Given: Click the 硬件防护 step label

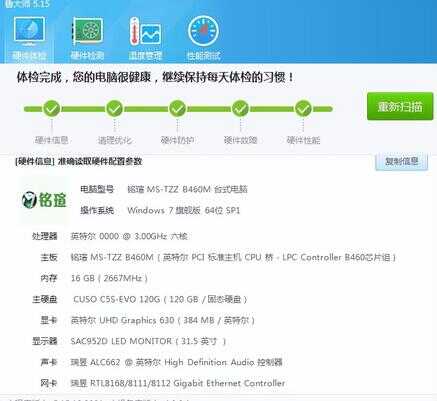Looking at the screenshot, I should pyautogui.click(x=177, y=140).
